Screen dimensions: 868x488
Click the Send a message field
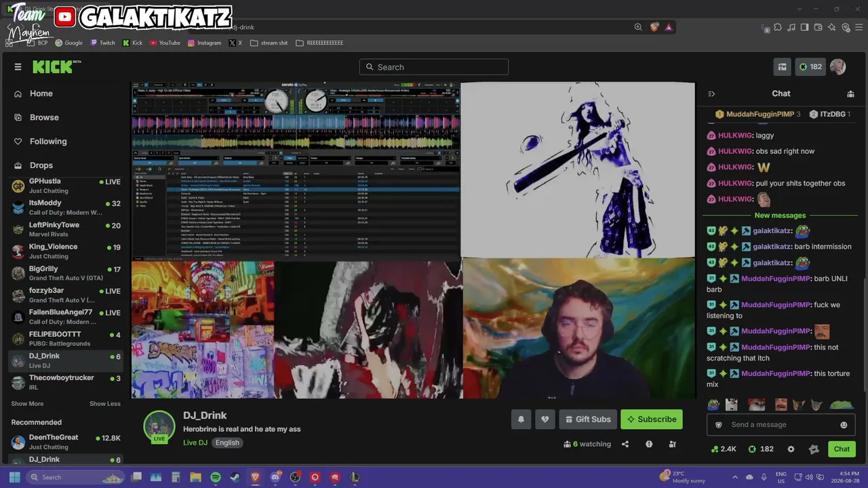pos(781,425)
